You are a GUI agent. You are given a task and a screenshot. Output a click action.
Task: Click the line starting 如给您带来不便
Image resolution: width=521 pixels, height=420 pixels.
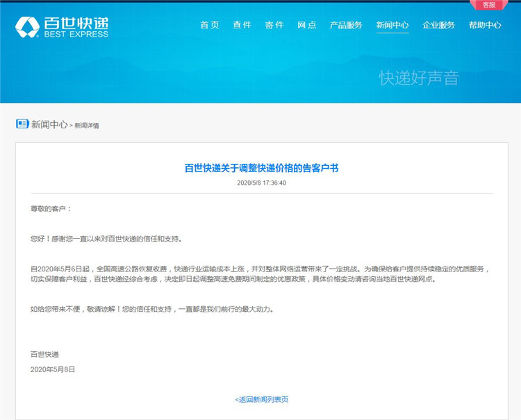pyautogui.click(x=152, y=309)
